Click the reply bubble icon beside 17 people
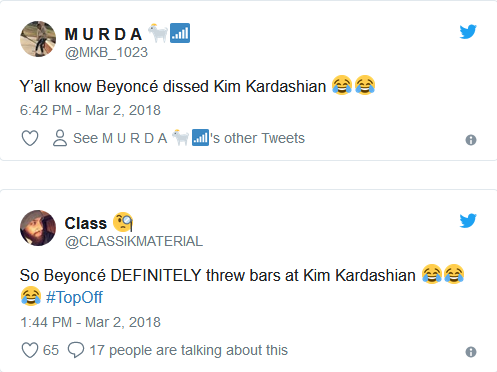Viewport: 497px width, 372px height. 76,350
